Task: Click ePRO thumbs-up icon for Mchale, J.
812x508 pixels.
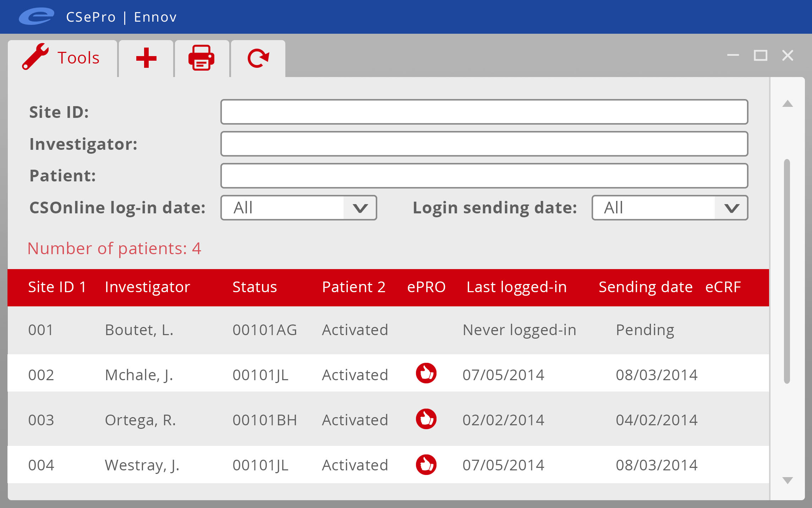Action: [x=426, y=373]
